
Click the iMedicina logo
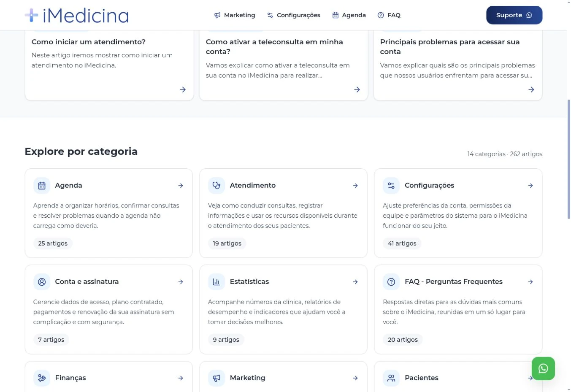click(77, 16)
